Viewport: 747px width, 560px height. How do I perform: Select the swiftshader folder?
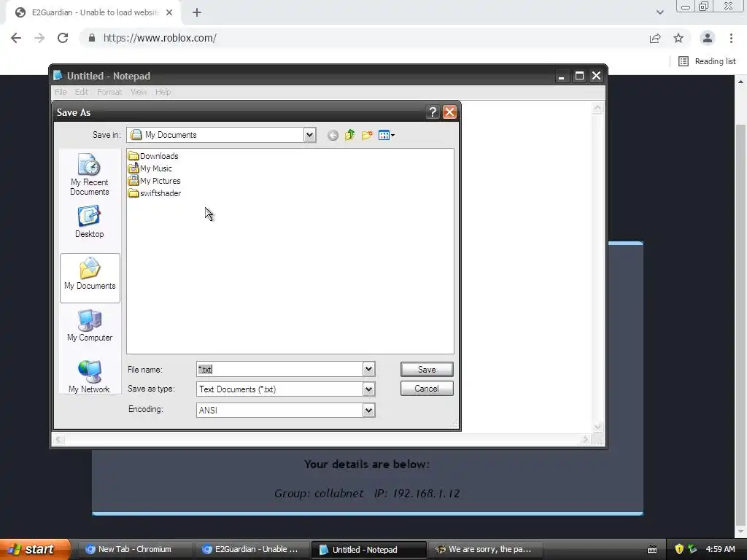[155, 193]
